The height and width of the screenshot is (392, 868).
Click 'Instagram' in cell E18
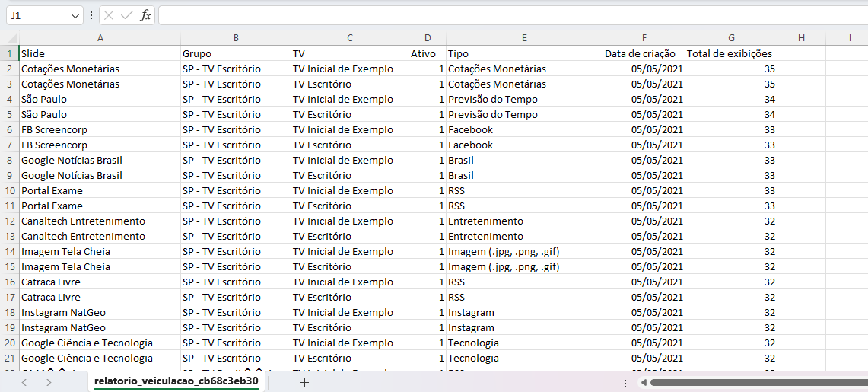tap(471, 313)
